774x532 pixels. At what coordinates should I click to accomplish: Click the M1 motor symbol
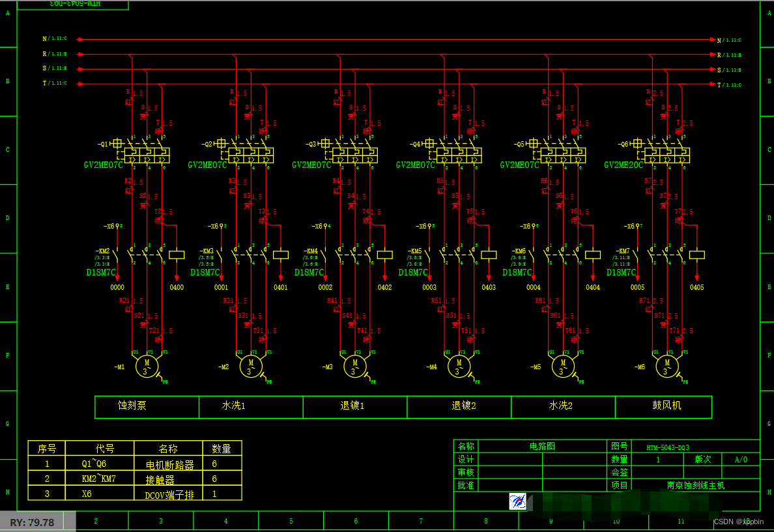147,367
